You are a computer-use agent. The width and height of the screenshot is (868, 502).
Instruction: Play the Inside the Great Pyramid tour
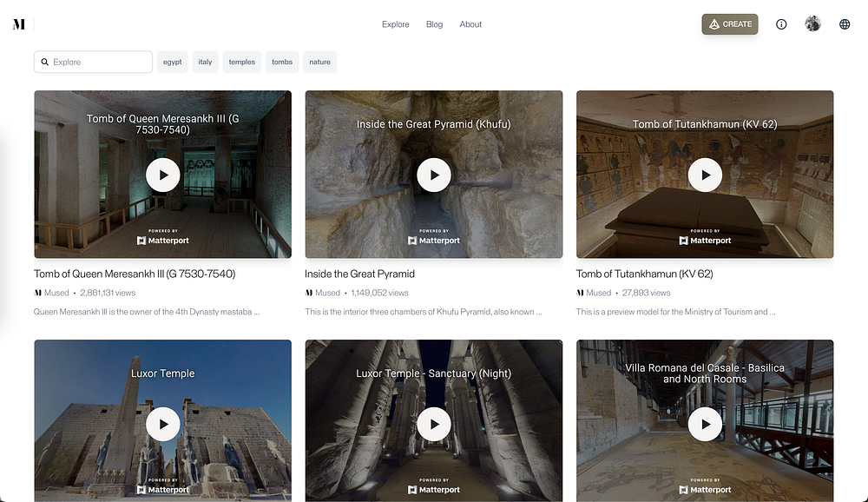click(434, 175)
